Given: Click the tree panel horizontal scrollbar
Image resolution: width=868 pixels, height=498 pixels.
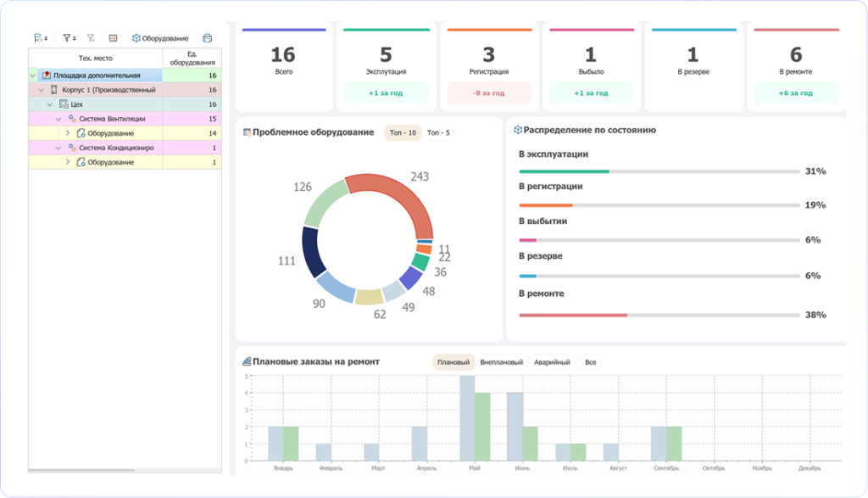Looking at the screenshot, I should click(81, 470).
